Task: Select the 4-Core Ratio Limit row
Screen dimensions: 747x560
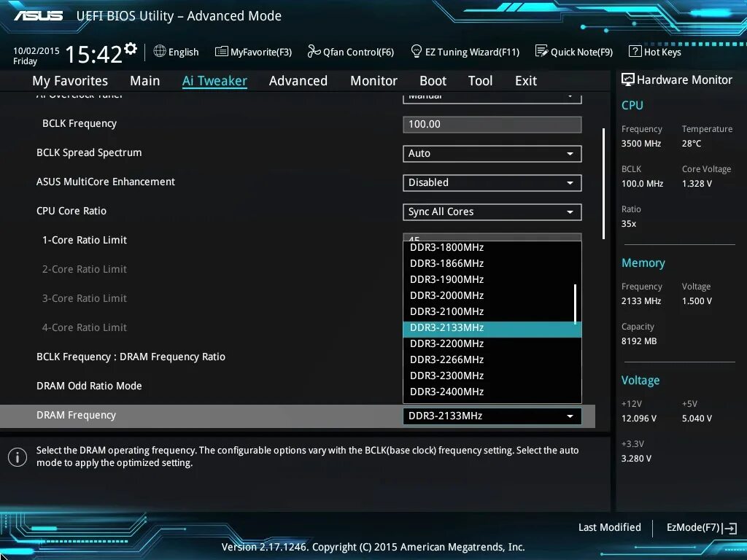Action: (x=85, y=327)
